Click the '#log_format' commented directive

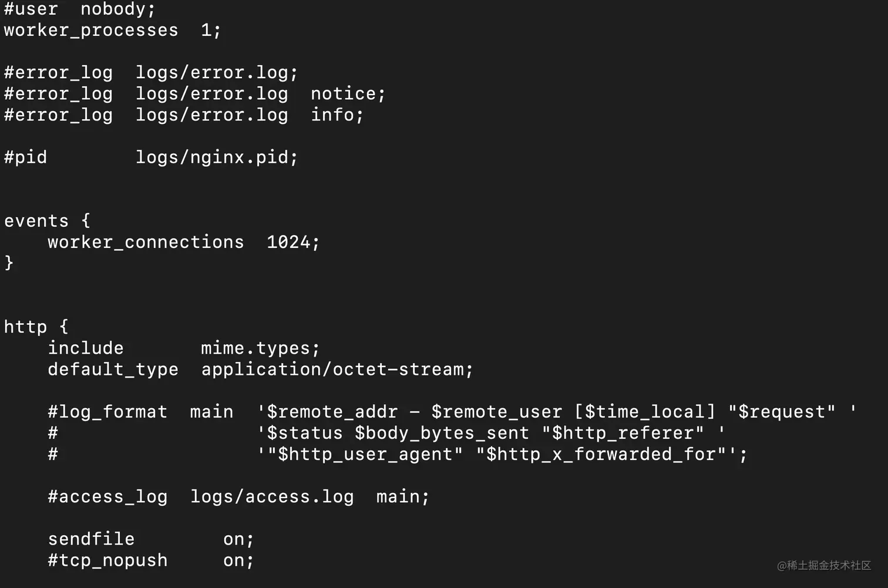tap(107, 412)
